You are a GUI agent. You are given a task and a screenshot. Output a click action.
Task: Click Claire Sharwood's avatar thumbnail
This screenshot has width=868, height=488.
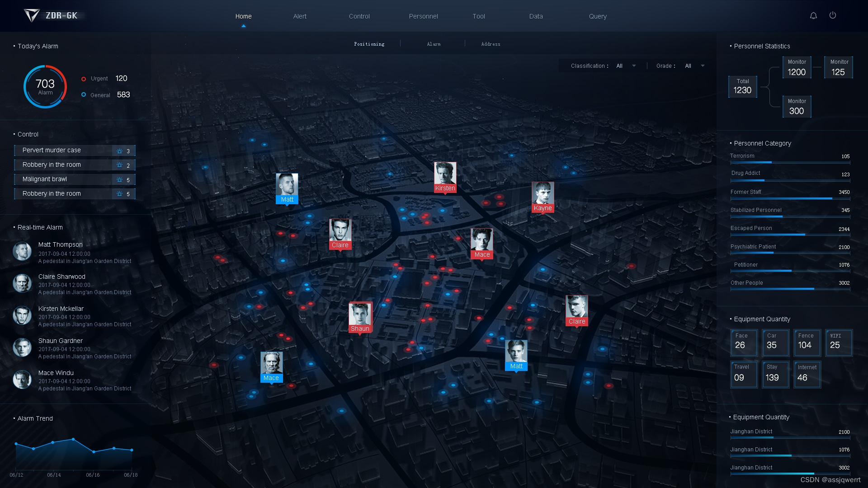(x=22, y=283)
